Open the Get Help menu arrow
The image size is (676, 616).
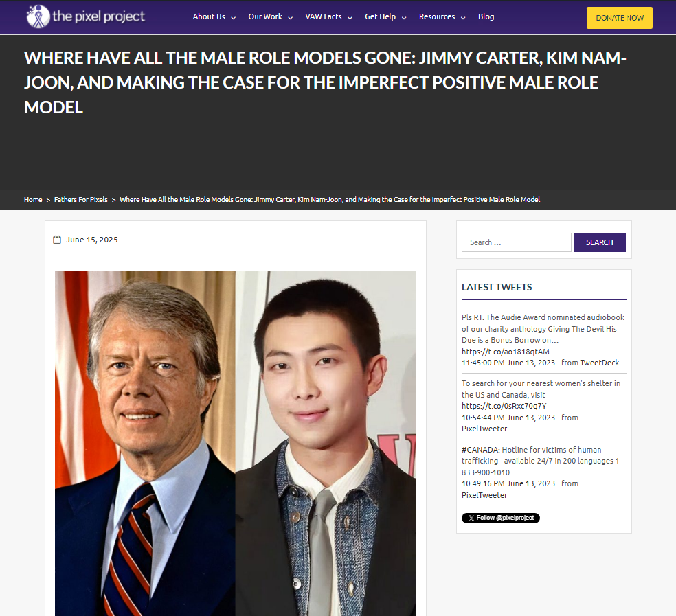coord(404,18)
